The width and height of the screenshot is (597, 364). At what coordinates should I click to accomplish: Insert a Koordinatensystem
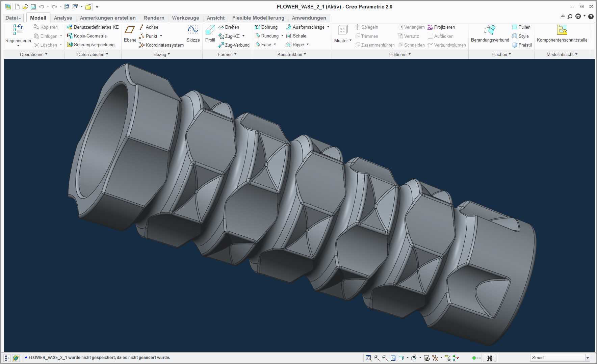(x=161, y=45)
